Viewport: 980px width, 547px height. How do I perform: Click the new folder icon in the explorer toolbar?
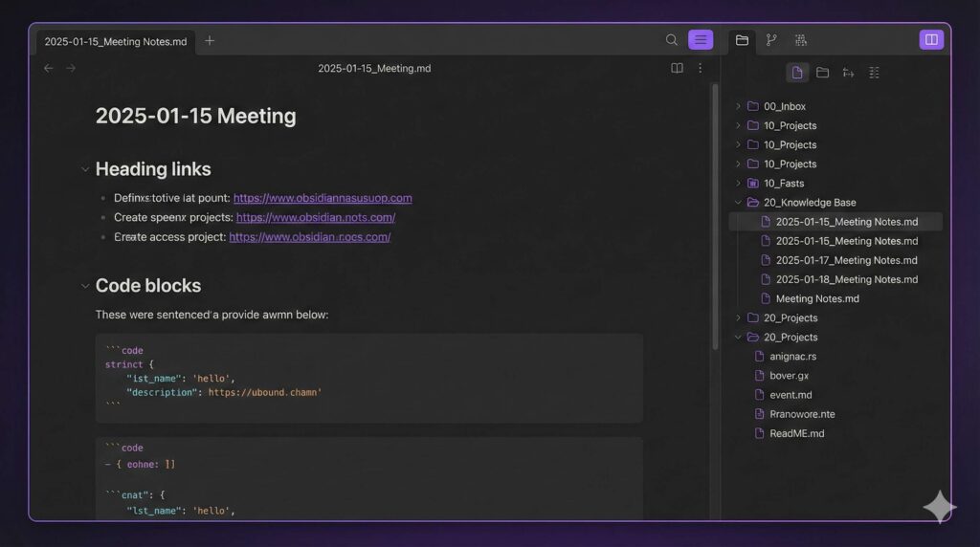pyautogui.click(x=822, y=73)
